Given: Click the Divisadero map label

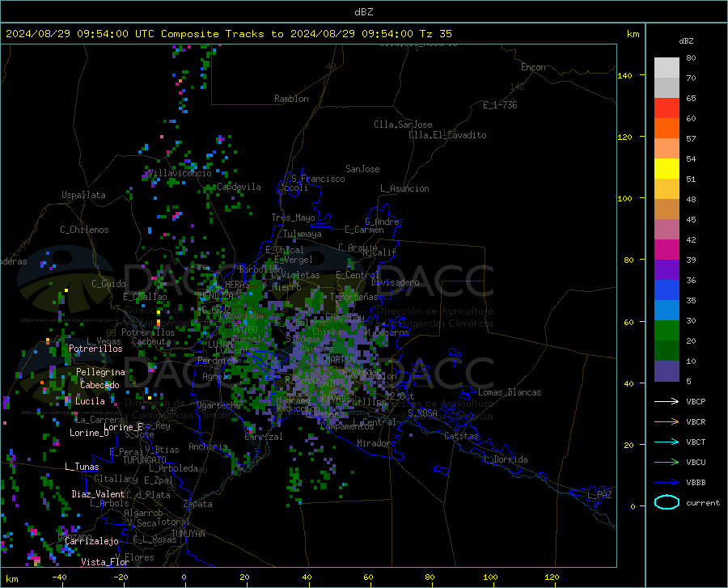Looking at the screenshot, I should tap(395, 282).
